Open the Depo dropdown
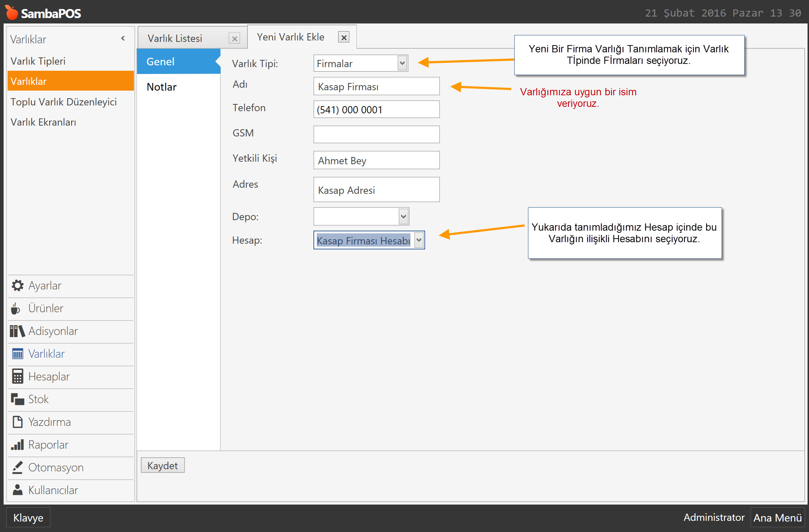809x532 pixels. [403, 217]
